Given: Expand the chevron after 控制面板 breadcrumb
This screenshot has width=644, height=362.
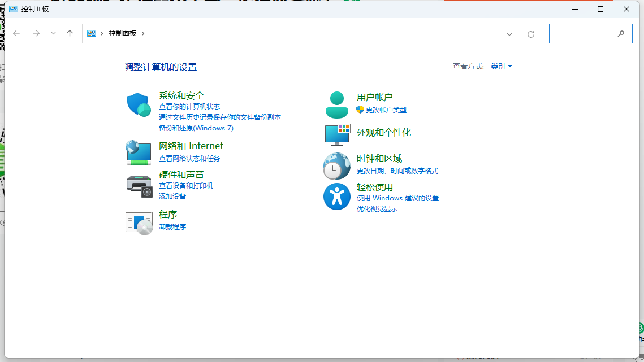Looking at the screenshot, I should pyautogui.click(x=143, y=34).
